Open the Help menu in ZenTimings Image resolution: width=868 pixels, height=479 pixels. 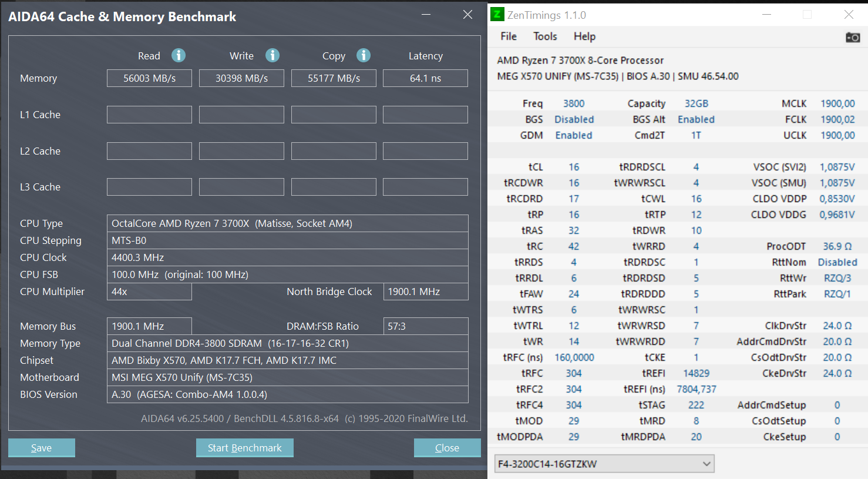tap(584, 36)
